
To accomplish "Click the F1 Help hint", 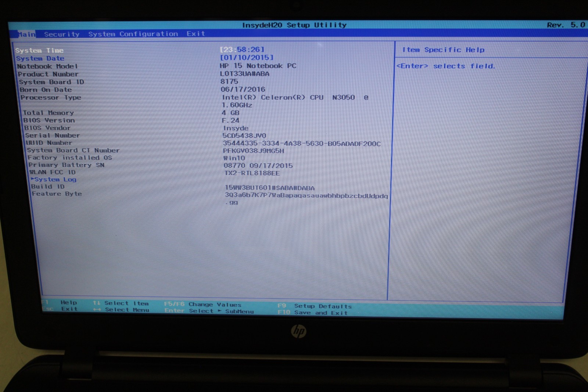I will [60, 303].
